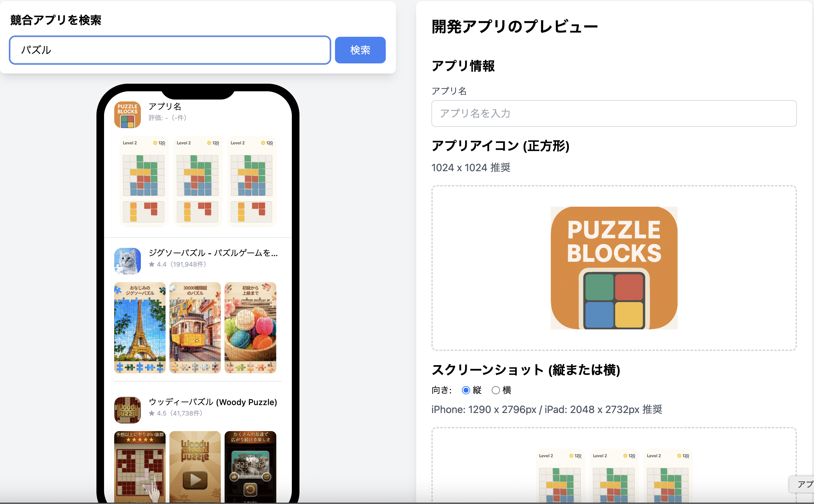Click the play button on Woody Puzzle screenshot
Screen dimensions: 814x504
pyautogui.click(x=195, y=480)
